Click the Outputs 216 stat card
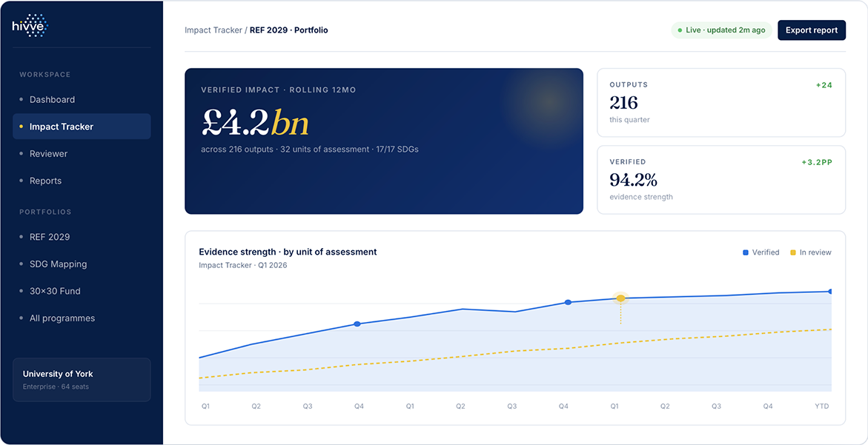Image resolution: width=868 pixels, height=445 pixels. [721, 103]
